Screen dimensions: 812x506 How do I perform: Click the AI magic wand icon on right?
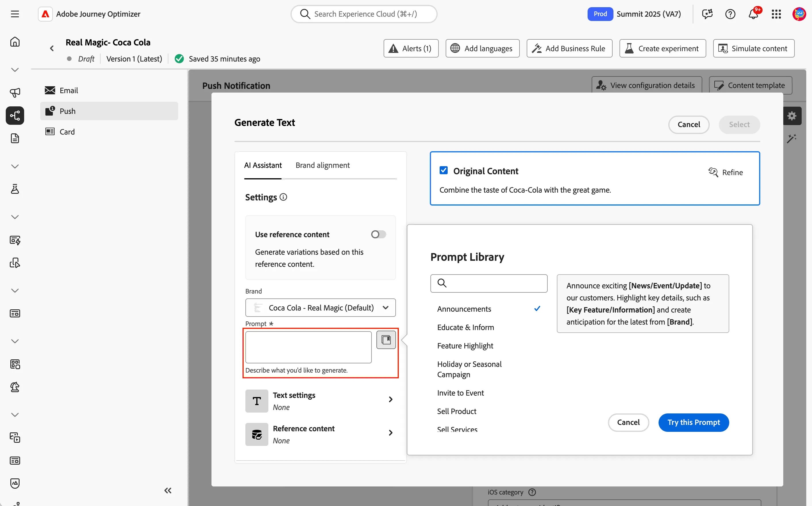[792, 138]
